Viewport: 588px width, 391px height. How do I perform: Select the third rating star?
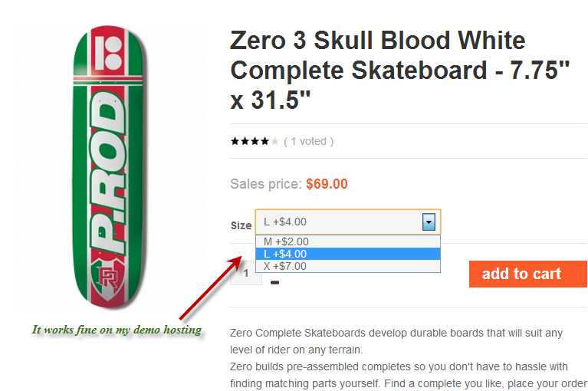pos(255,141)
